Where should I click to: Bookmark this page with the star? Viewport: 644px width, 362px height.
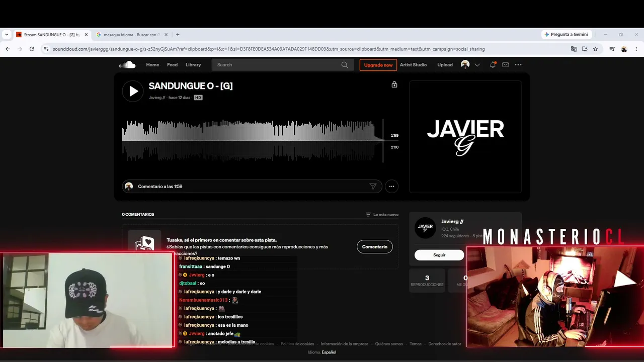click(595, 49)
